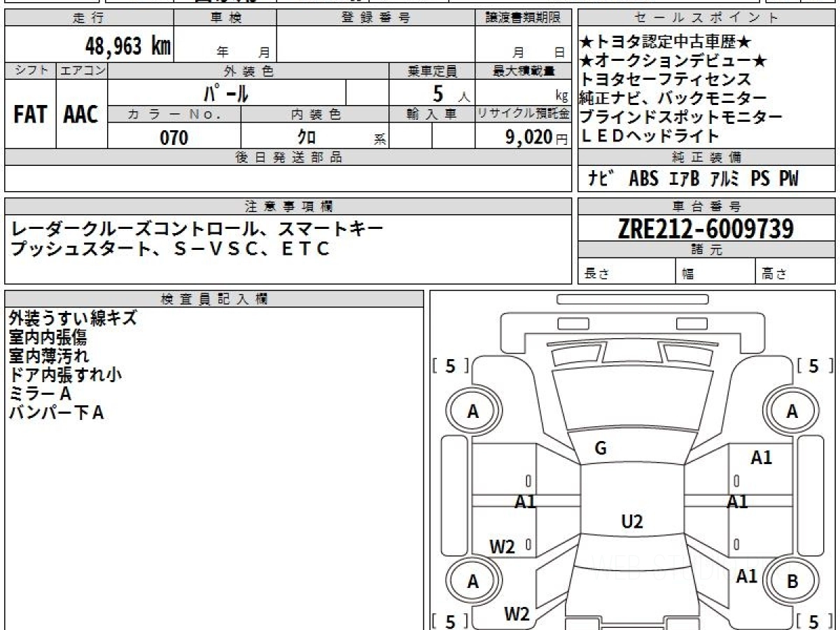The height and width of the screenshot is (630, 840).
Task: Select the FAT shift value
Action: click(x=30, y=115)
